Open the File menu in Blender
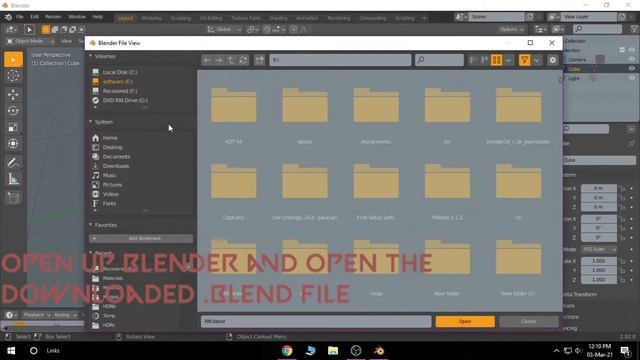 pyautogui.click(x=20, y=17)
